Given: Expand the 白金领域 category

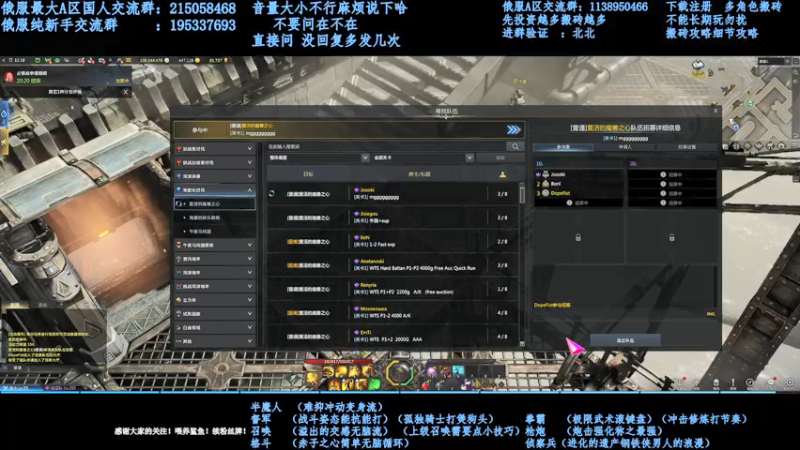Looking at the screenshot, I should 214,328.
